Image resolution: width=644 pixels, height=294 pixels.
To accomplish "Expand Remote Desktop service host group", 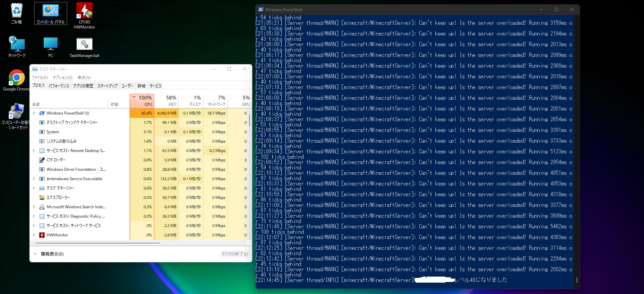I will [x=34, y=151].
